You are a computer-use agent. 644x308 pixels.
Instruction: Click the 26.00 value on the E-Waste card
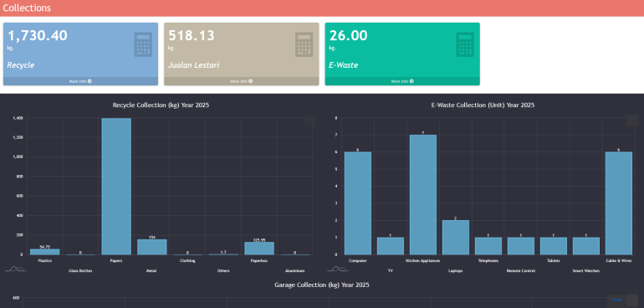[348, 36]
